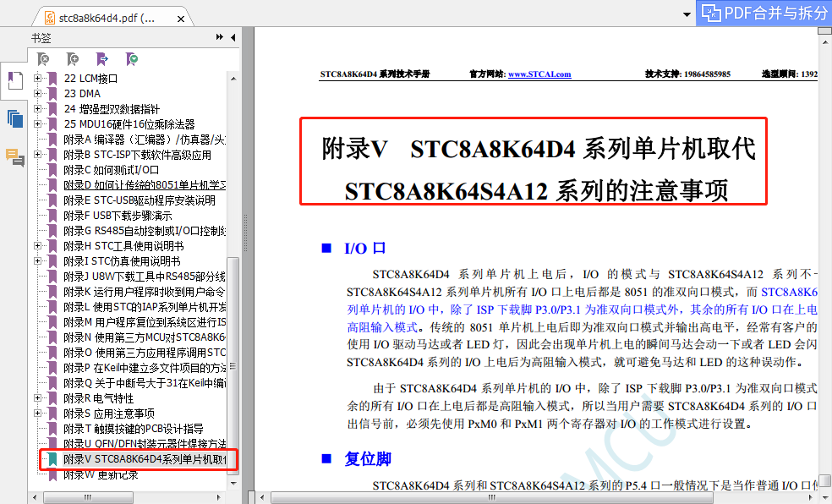
Task: Select bookmark 附录E STC-USB驱动程序安装说明
Action: pos(140,200)
